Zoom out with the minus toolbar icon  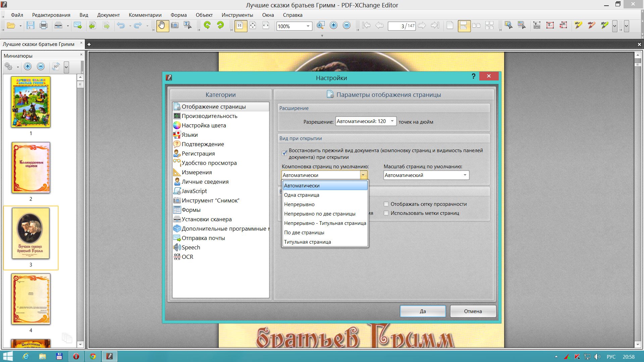point(346,26)
